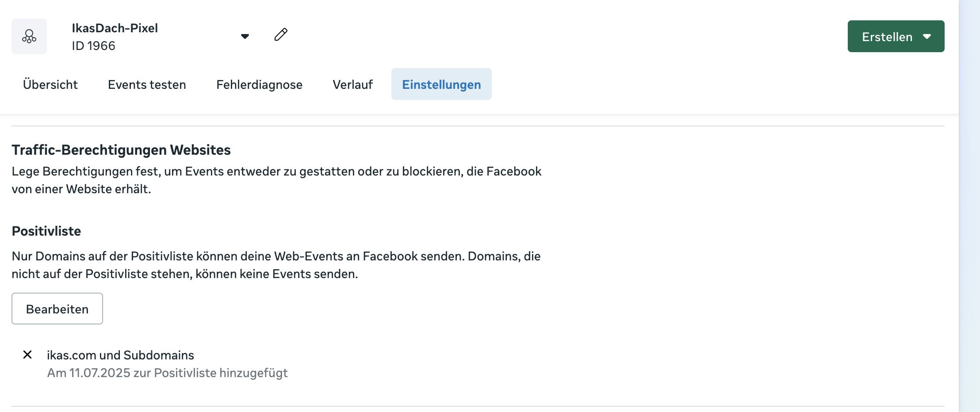The width and height of the screenshot is (980, 412).
Task: Click the vertical scrollbar on right edge
Action: pos(969,206)
